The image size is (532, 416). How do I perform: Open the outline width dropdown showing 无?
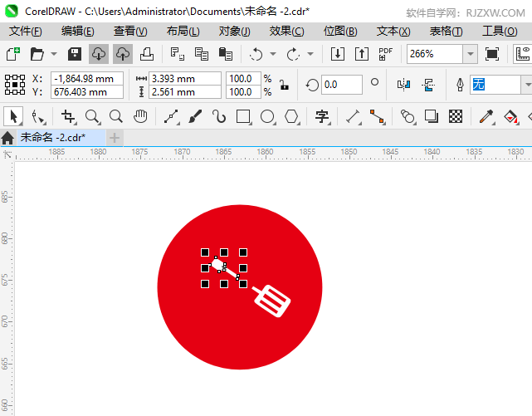tap(527, 85)
